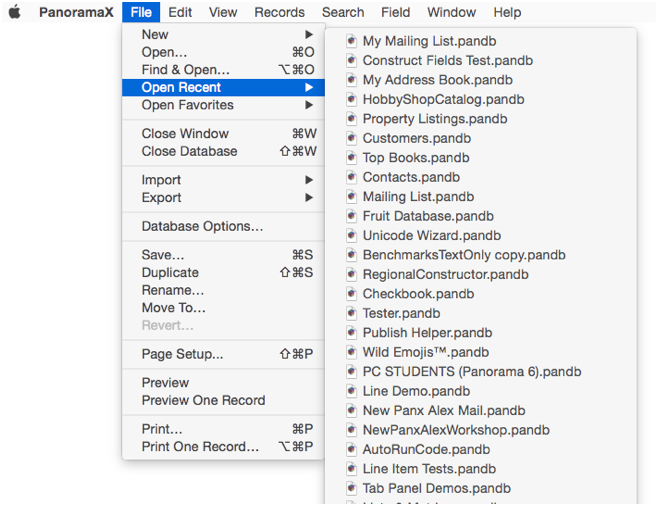Choose Preview menu entry
Image resolution: width=658 pixels, height=506 pixels.
(223, 382)
